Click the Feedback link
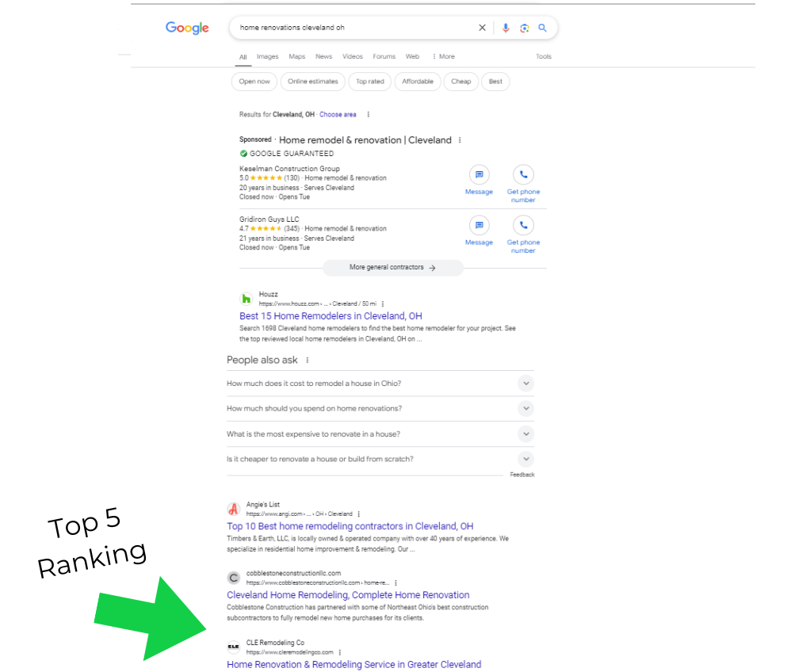Viewport: 810px width, 672px height. tap(522, 475)
